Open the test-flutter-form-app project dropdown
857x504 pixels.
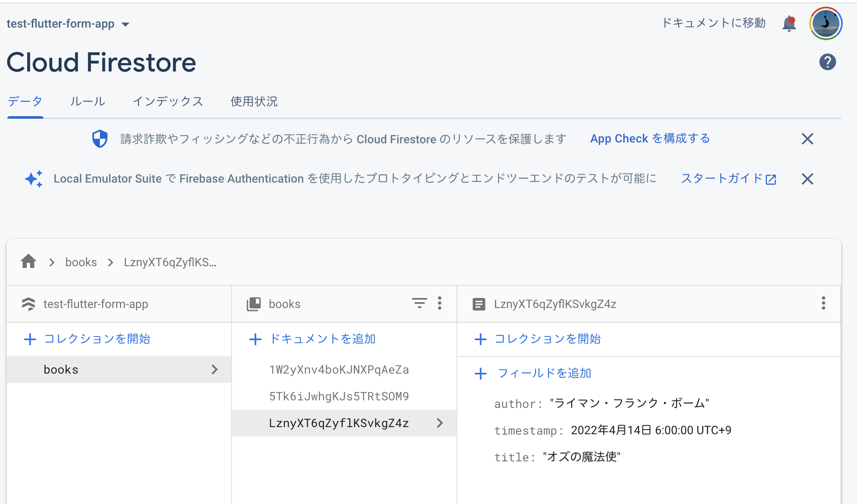(68, 24)
